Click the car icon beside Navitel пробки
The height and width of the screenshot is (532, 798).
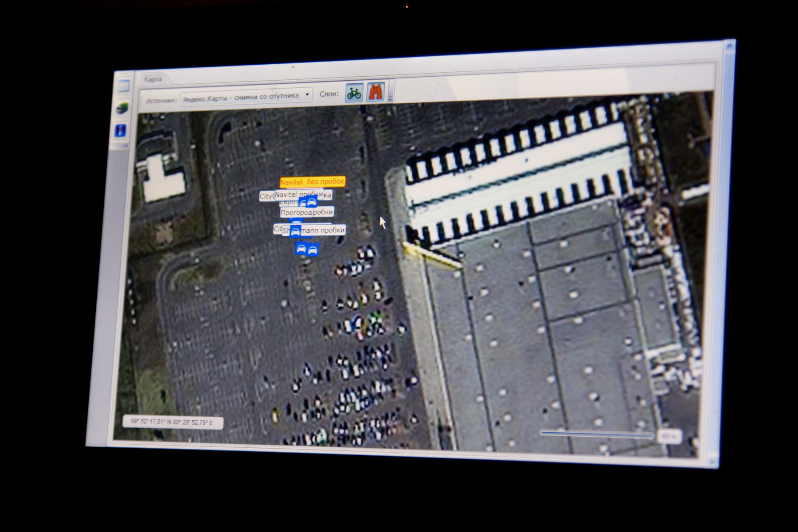tap(312, 202)
